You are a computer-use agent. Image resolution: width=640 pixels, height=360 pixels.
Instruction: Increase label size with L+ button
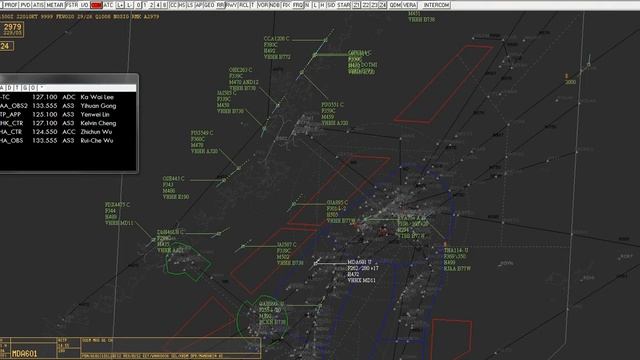click(120, 5)
